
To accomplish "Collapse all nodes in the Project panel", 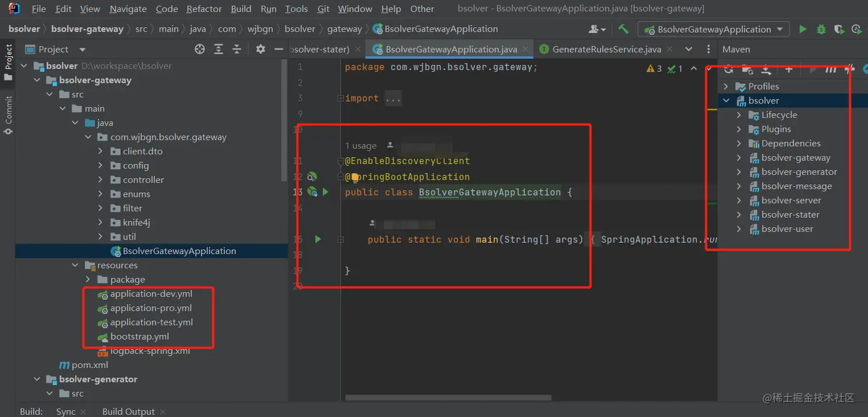I will [237, 49].
